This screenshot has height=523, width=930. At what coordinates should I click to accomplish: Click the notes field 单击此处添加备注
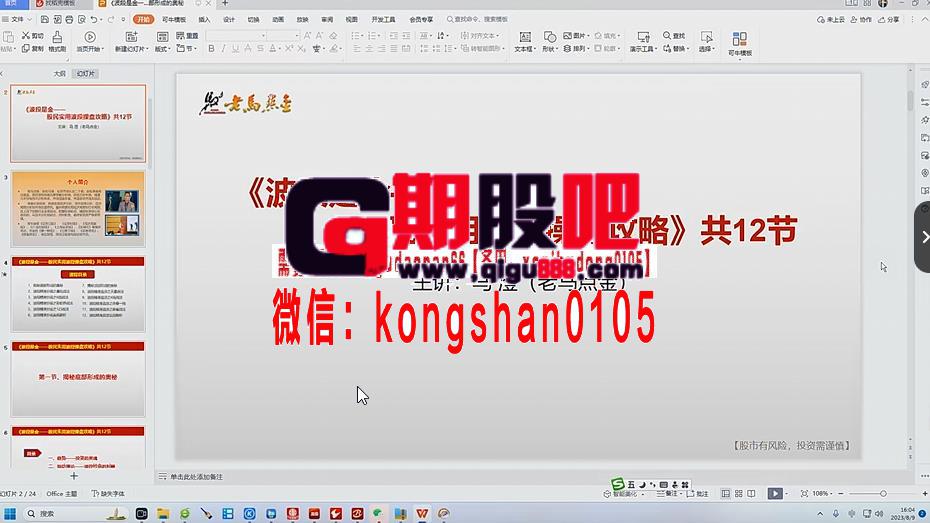click(196, 477)
